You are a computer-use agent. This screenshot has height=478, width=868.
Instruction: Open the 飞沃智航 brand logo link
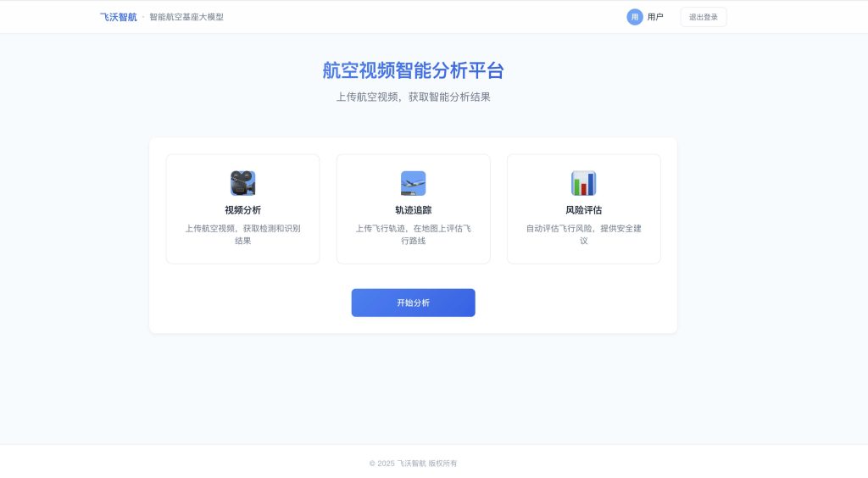coord(119,17)
